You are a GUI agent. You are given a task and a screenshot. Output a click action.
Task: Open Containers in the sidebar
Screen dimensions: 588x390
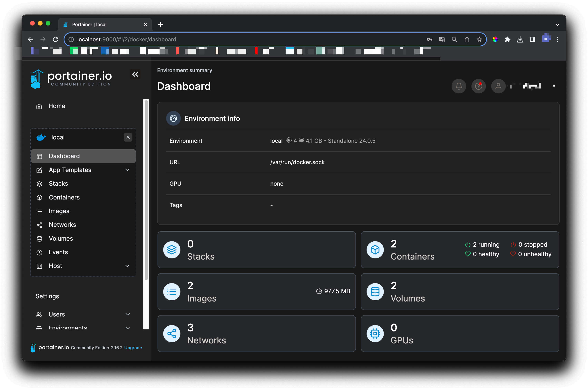(64, 197)
